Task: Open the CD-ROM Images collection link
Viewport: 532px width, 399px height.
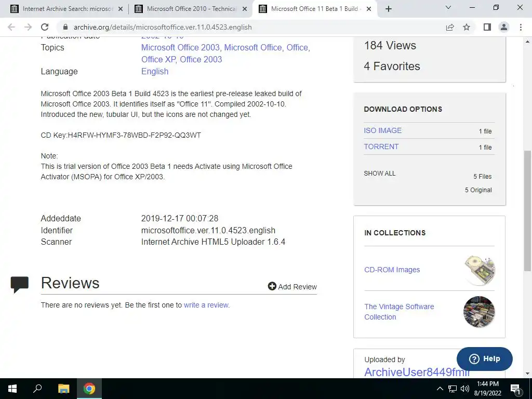Action: click(392, 270)
